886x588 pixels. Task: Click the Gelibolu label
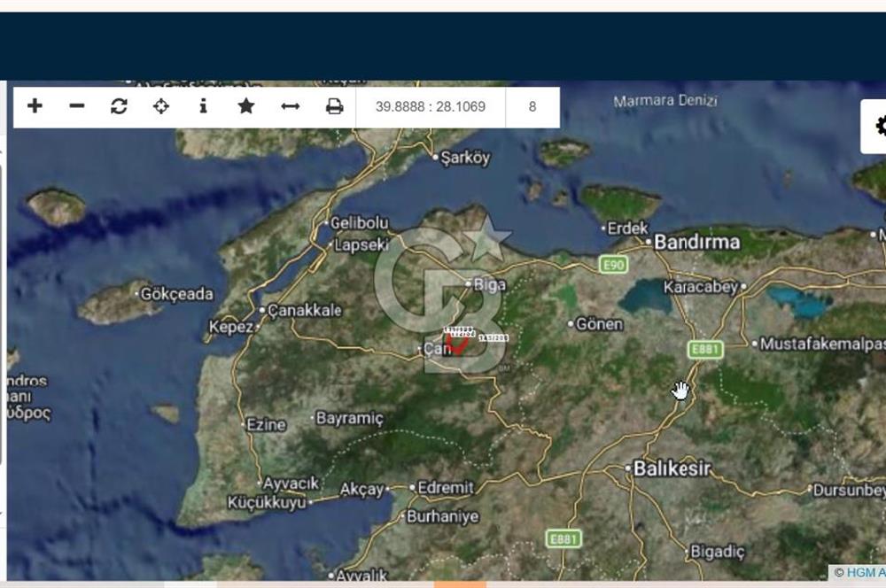(x=360, y=222)
